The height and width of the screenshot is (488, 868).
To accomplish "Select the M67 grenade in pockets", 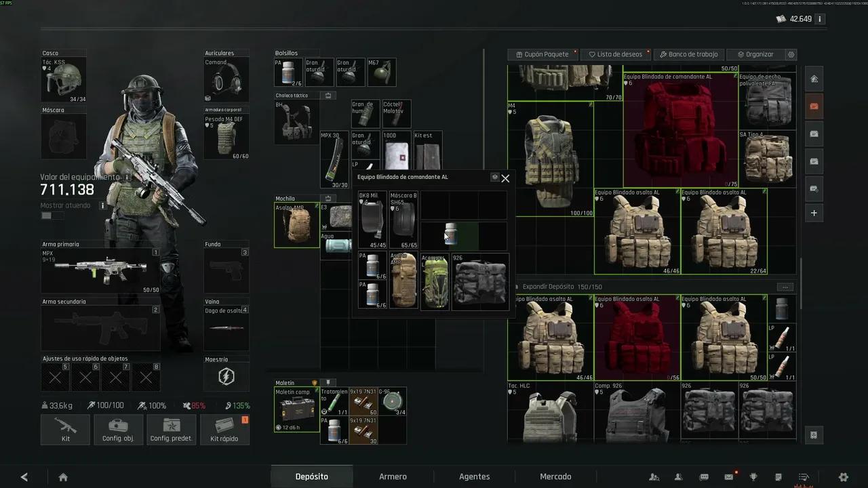I will [x=382, y=72].
